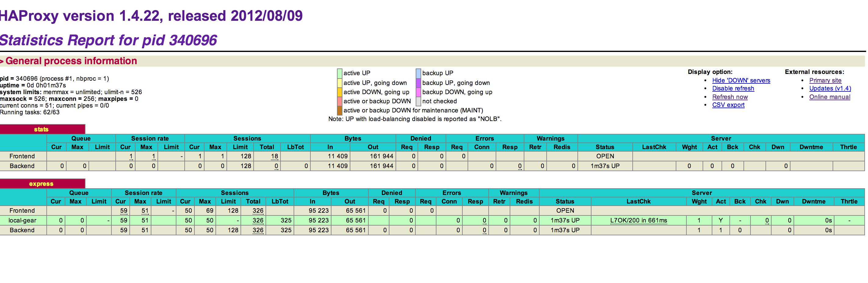Click OPEN status in stats Frontend row
Screen dimensions: 868x283
point(605,156)
